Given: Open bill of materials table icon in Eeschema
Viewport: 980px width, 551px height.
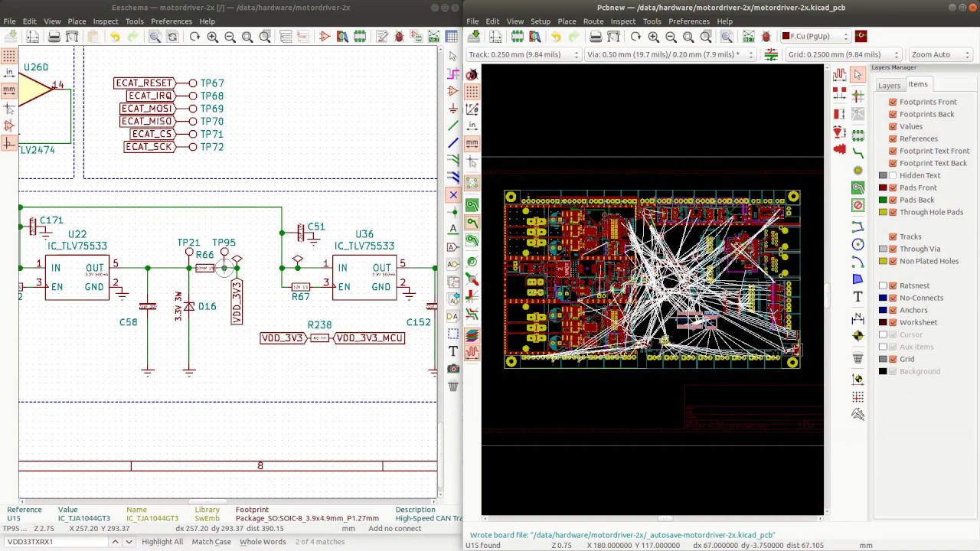Looking at the screenshot, I should (452, 37).
